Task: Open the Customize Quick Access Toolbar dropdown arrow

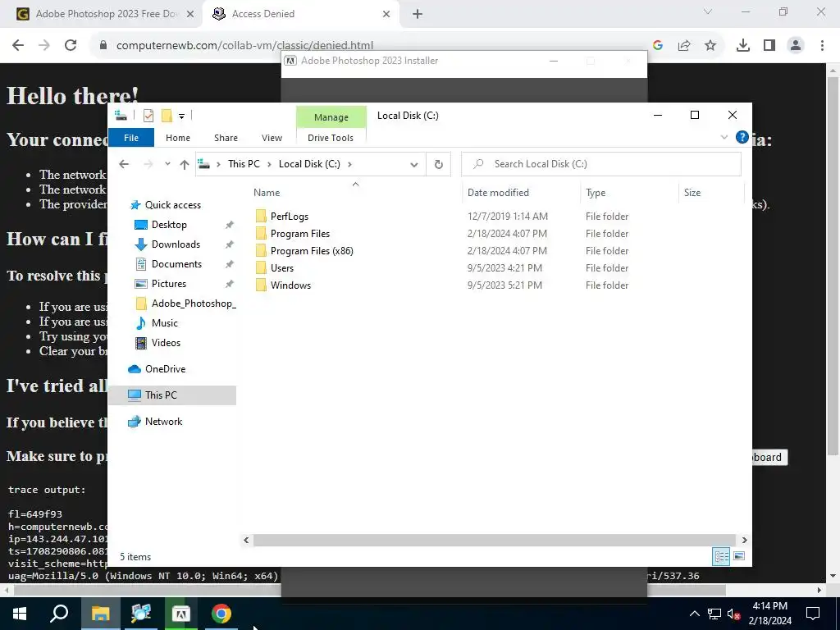Action: pyautogui.click(x=181, y=116)
